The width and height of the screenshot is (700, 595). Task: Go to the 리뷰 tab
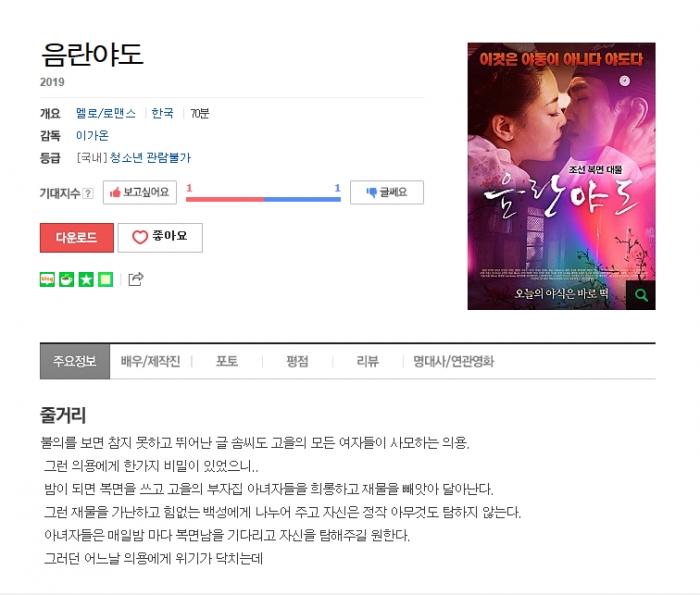(x=368, y=361)
